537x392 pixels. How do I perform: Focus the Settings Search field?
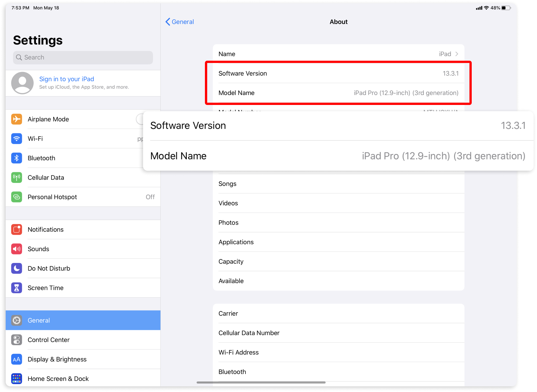[x=83, y=57]
